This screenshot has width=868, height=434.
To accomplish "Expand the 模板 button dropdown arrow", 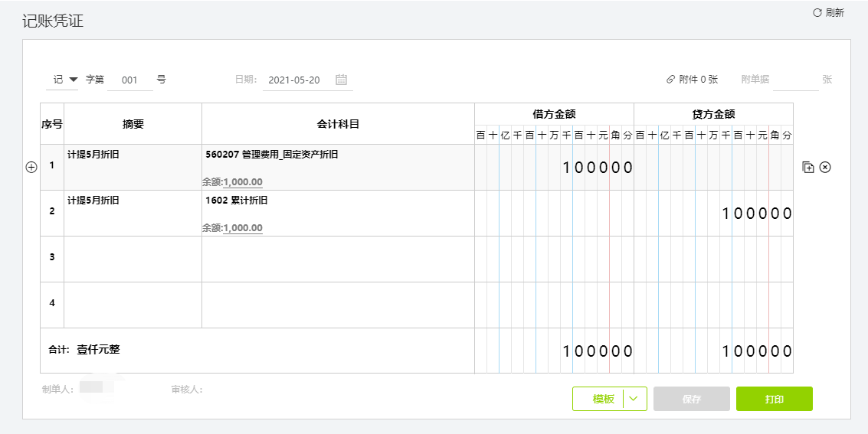I will coord(635,399).
